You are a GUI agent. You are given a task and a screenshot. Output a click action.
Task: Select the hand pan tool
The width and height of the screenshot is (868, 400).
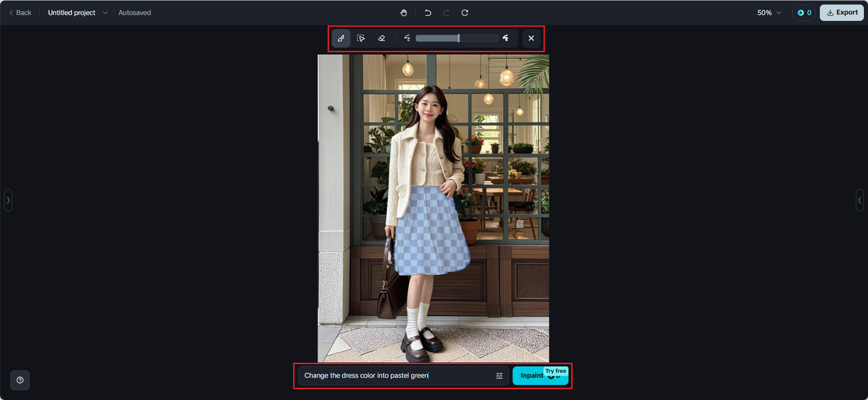(404, 13)
